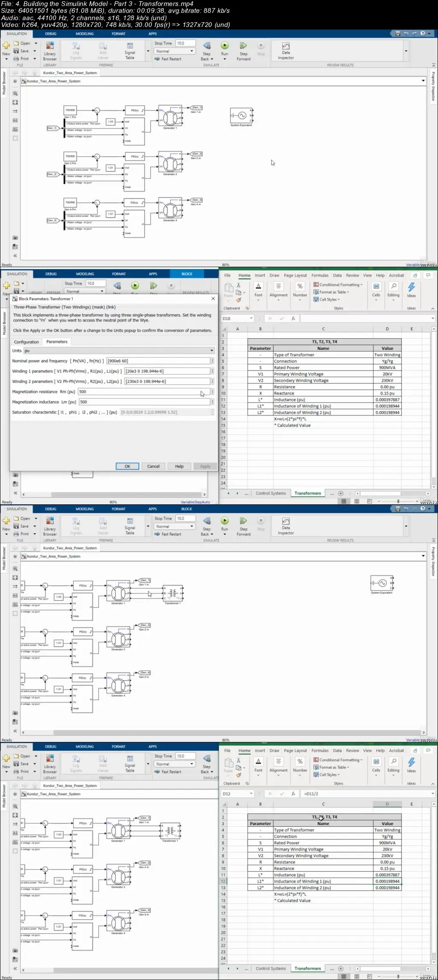Open Cell Styles dropdown in bottom-frame Excel
Viewport: 438px width, 980px height.
coord(327,774)
